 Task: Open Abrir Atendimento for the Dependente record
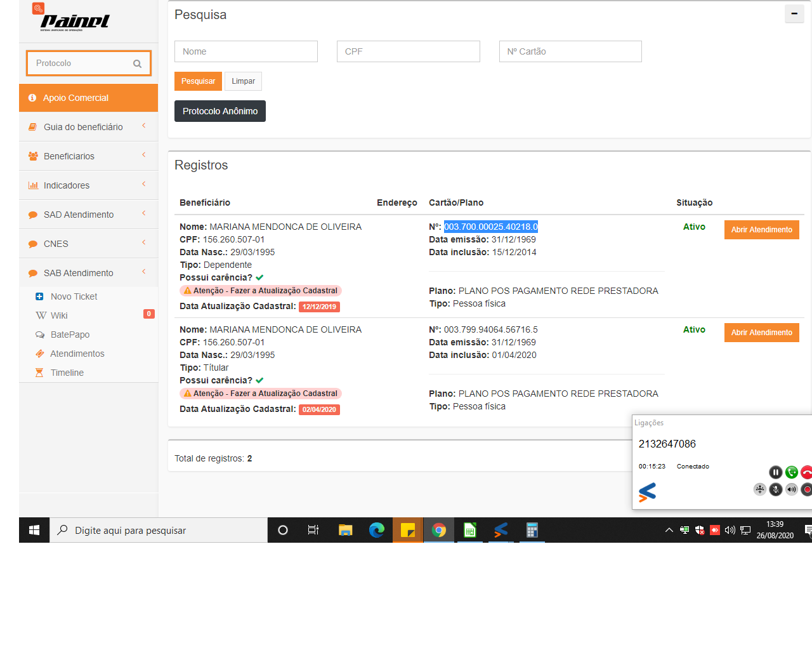[x=761, y=230]
